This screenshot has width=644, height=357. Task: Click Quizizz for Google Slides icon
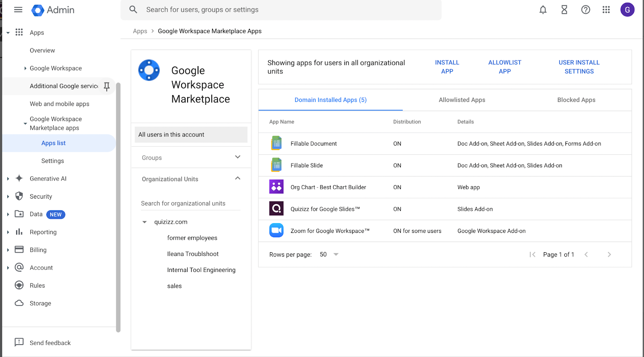coord(276,209)
